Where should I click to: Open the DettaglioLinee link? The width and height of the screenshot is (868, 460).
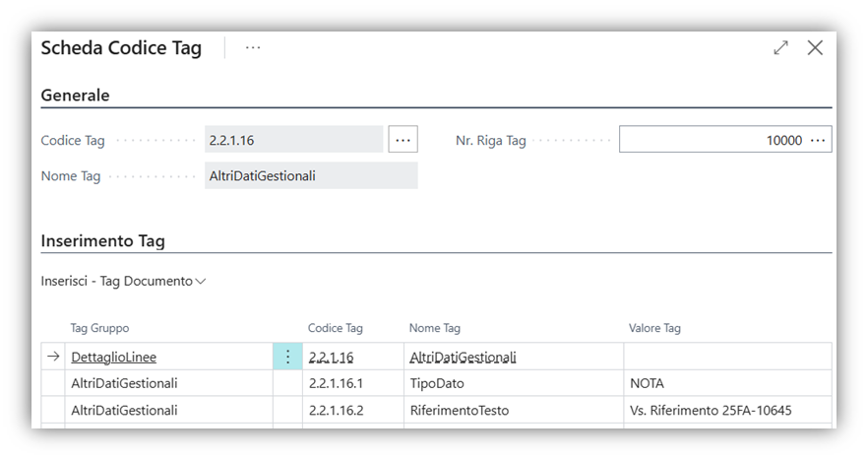tap(113, 357)
